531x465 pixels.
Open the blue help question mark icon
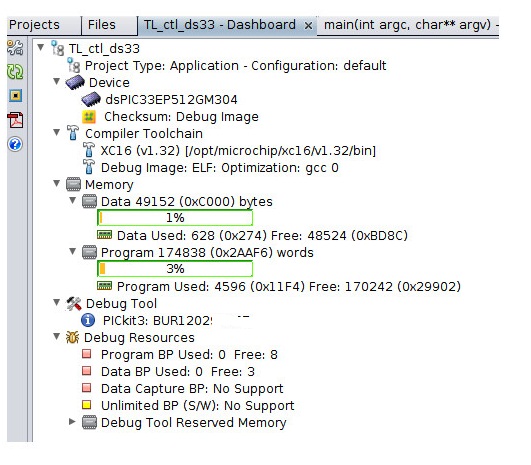point(15,144)
